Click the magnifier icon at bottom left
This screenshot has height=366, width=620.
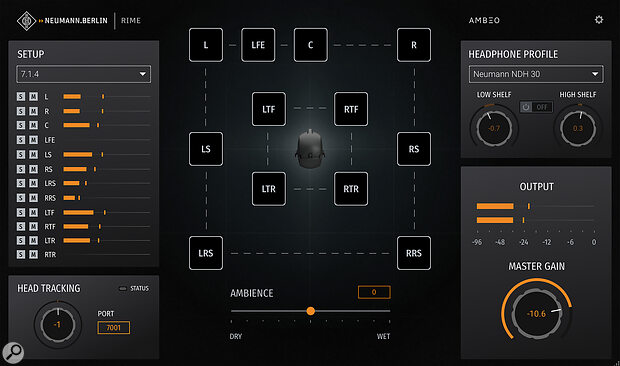(13, 352)
